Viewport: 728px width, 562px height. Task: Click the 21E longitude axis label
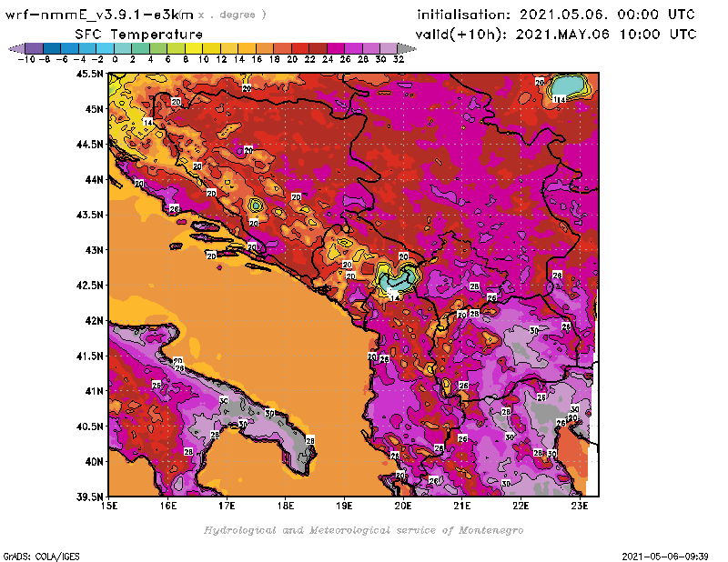(461, 506)
